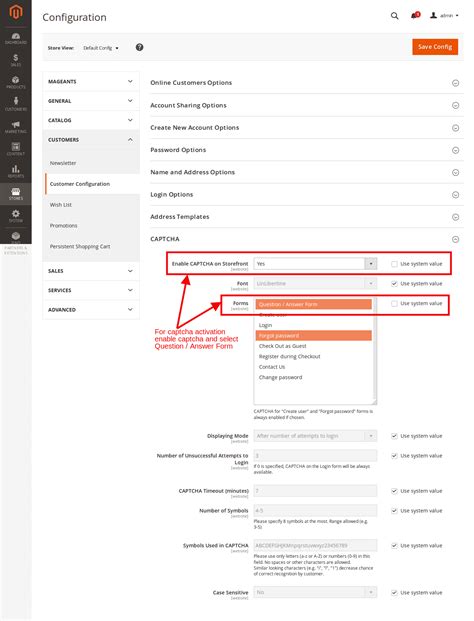Expand the SALES configuration group
Image resolution: width=474 pixels, height=621 pixels.
[91, 271]
